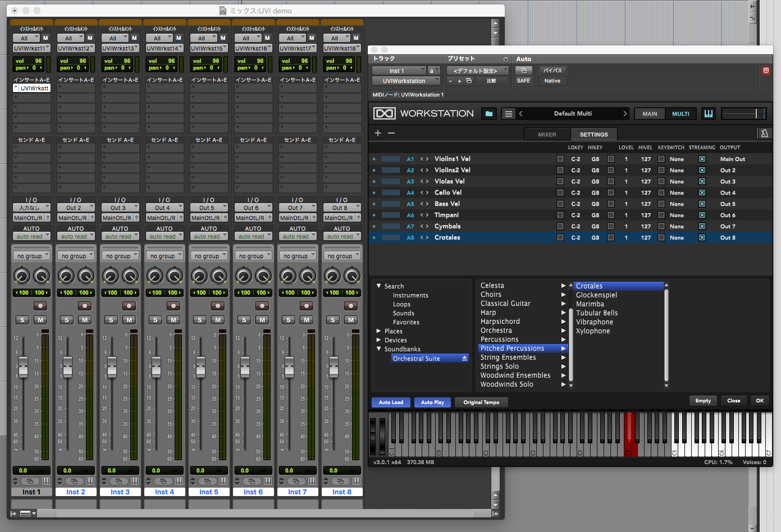Click the OK button in browser
The width and height of the screenshot is (781, 532).
[760, 401]
